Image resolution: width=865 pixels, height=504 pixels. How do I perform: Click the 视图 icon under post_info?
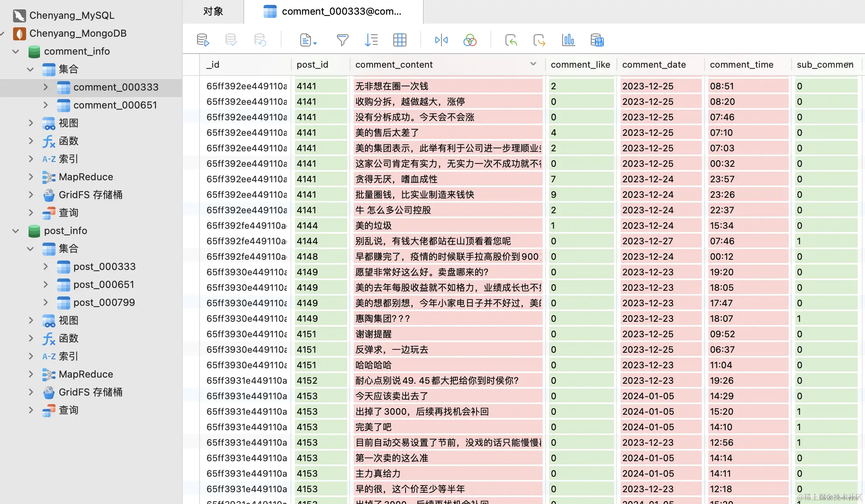[x=49, y=321]
